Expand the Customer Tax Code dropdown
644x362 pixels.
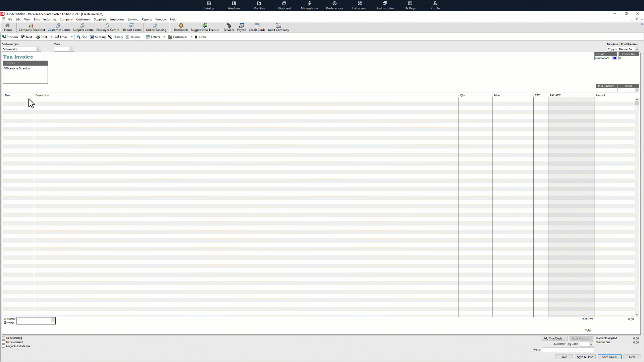[591, 344]
